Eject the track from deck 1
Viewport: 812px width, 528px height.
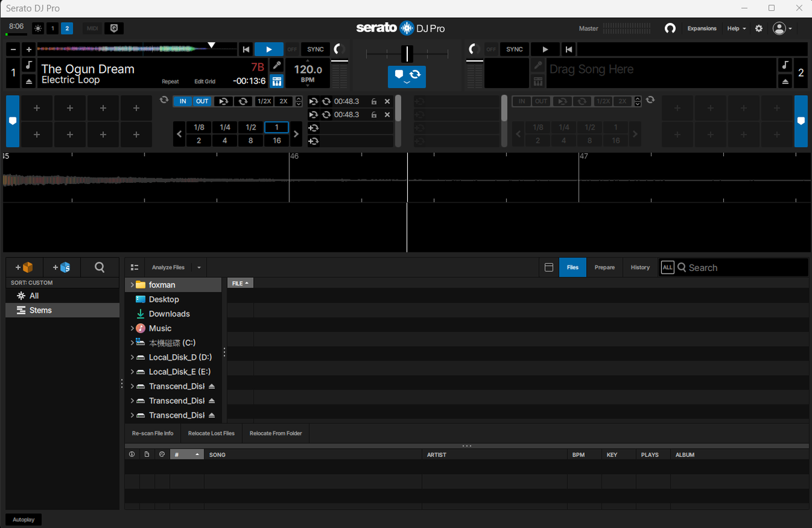(x=29, y=81)
